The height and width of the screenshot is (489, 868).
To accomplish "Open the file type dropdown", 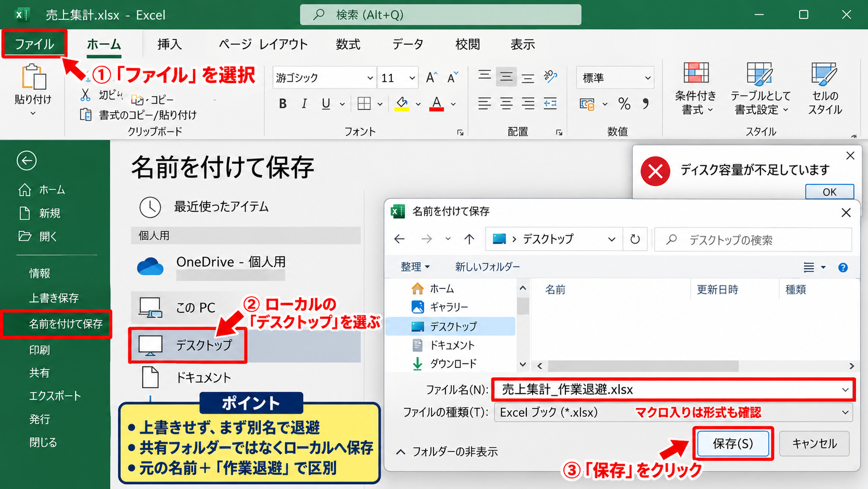I will click(x=845, y=413).
